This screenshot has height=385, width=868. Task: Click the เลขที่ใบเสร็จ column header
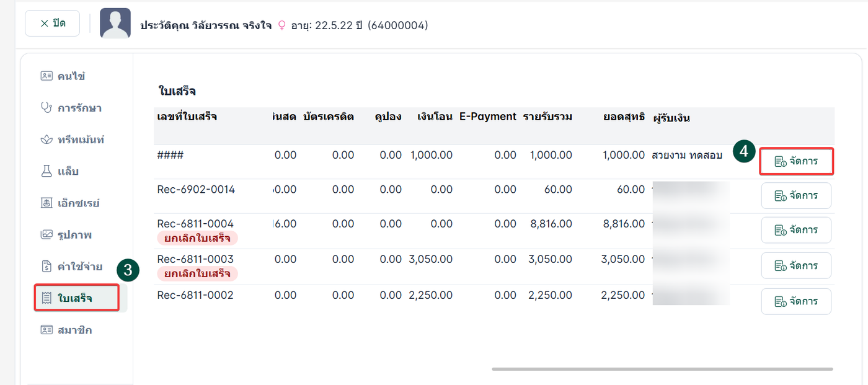(x=187, y=117)
